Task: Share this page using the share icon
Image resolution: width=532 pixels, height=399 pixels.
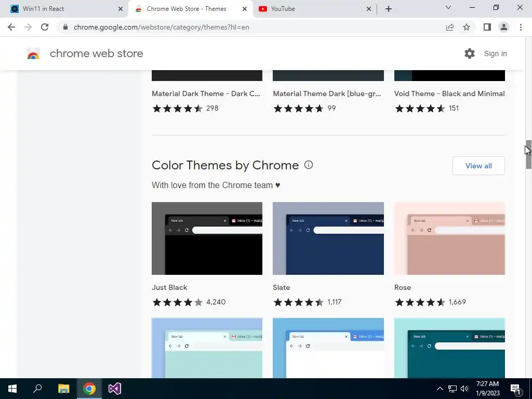Action: pyautogui.click(x=450, y=27)
